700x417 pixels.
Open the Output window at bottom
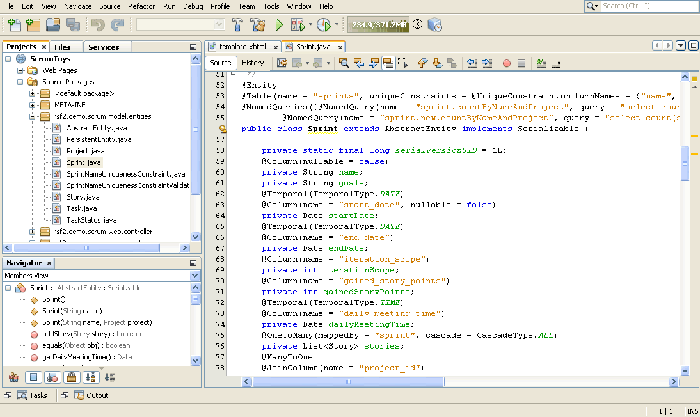coord(92,395)
